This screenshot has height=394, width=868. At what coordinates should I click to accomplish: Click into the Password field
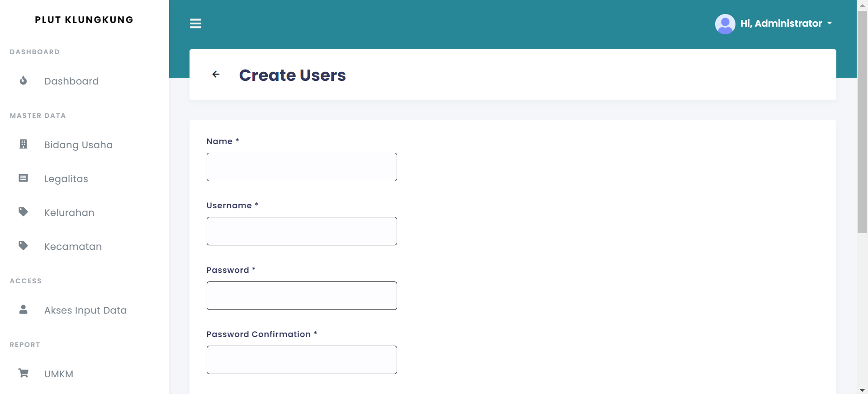tap(302, 296)
